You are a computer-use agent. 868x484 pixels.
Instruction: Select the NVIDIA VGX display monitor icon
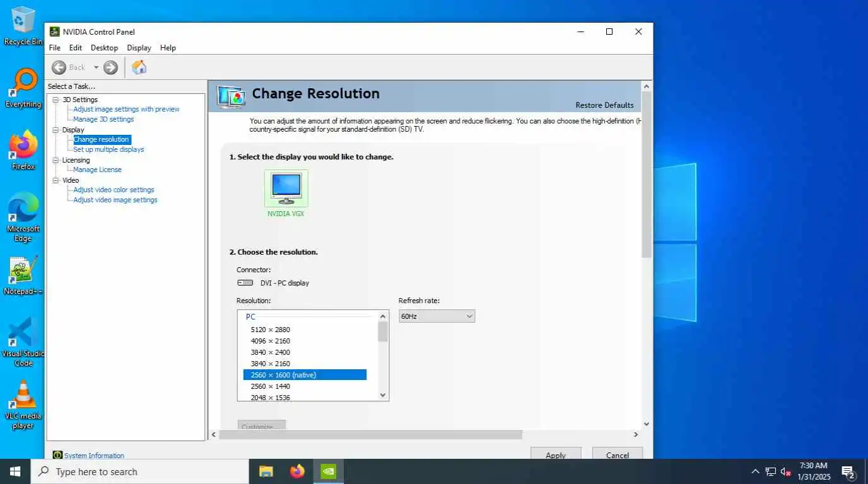tap(286, 188)
